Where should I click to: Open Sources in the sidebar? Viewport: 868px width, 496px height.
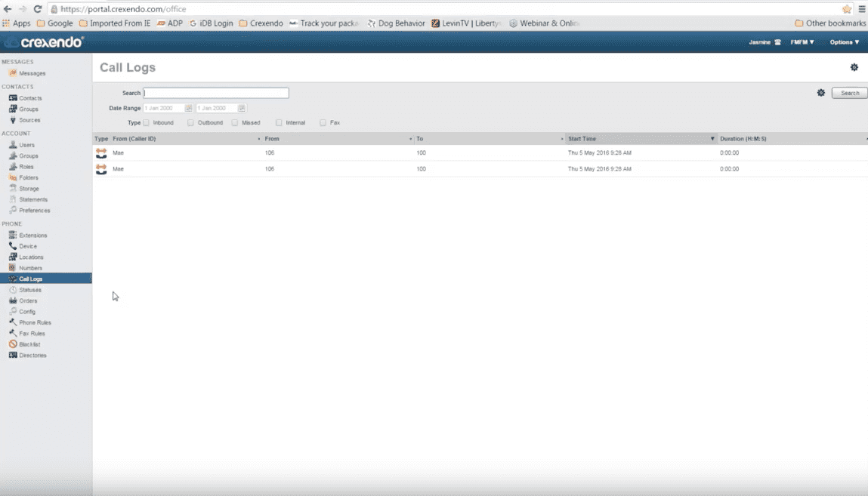click(29, 120)
